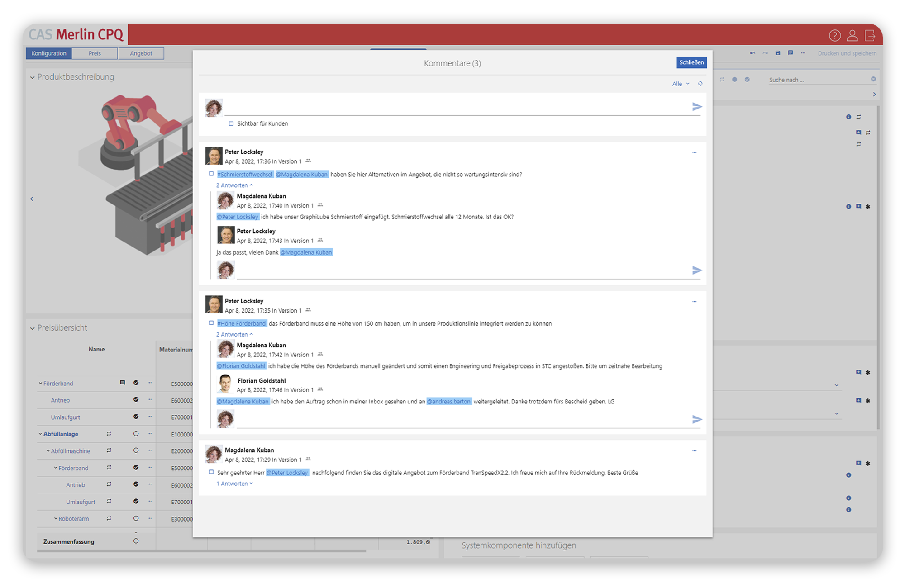
Task: Click the Schließen button
Action: [691, 62]
